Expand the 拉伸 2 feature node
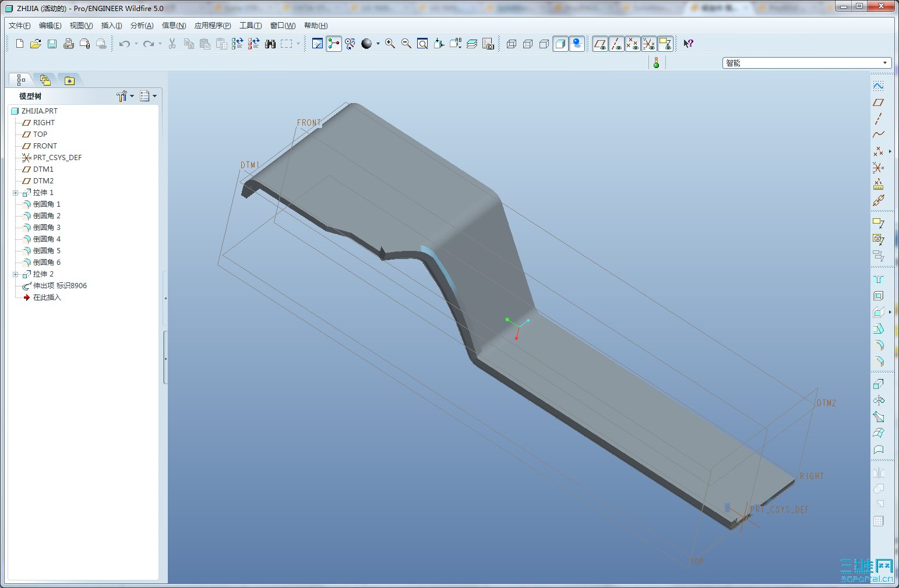Image resolution: width=899 pixels, height=588 pixels. 16,274
